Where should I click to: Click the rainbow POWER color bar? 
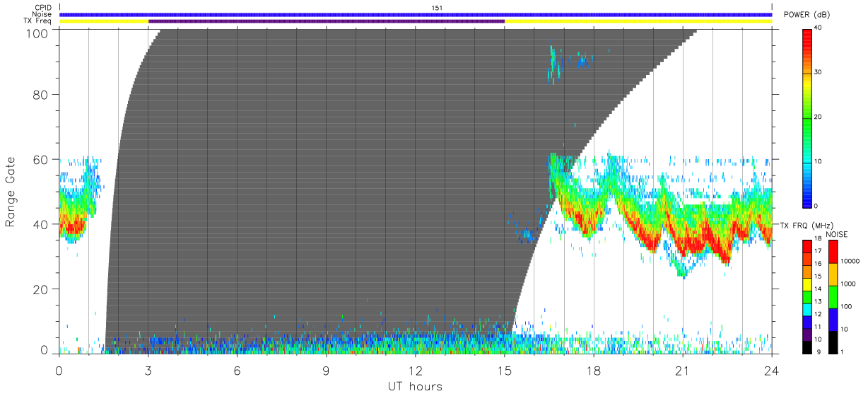[x=808, y=118]
